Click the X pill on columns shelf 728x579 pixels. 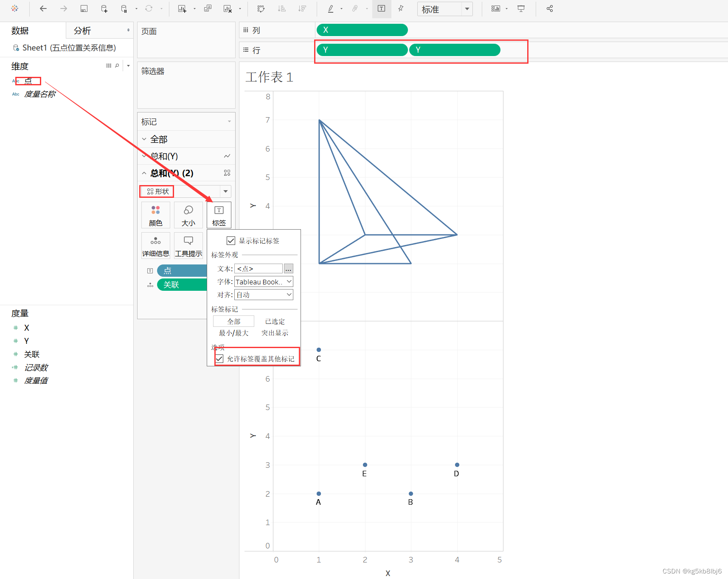pos(362,30)
